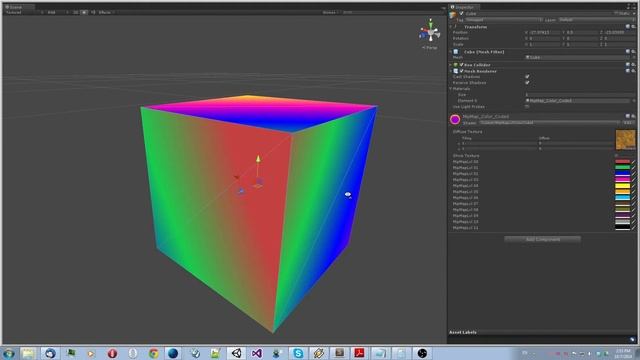Pick color with MipMapLvl 11 eyedropper
The image size is (640, 360).
(x=633, y=228)
